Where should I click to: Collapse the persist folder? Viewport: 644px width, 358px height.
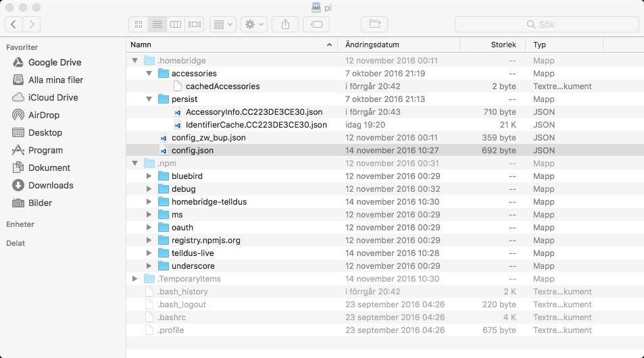click(149, 99)
